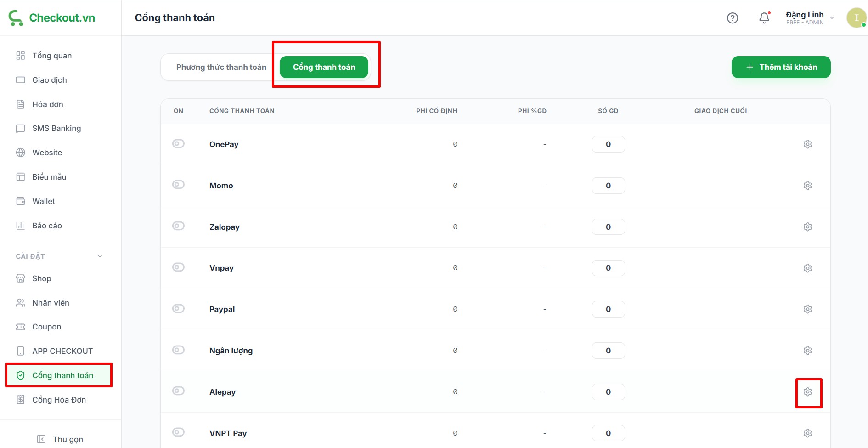Click Ngân lượng transaction count box
This screenshot has width=868, height=448.
[x=608, y=351]
